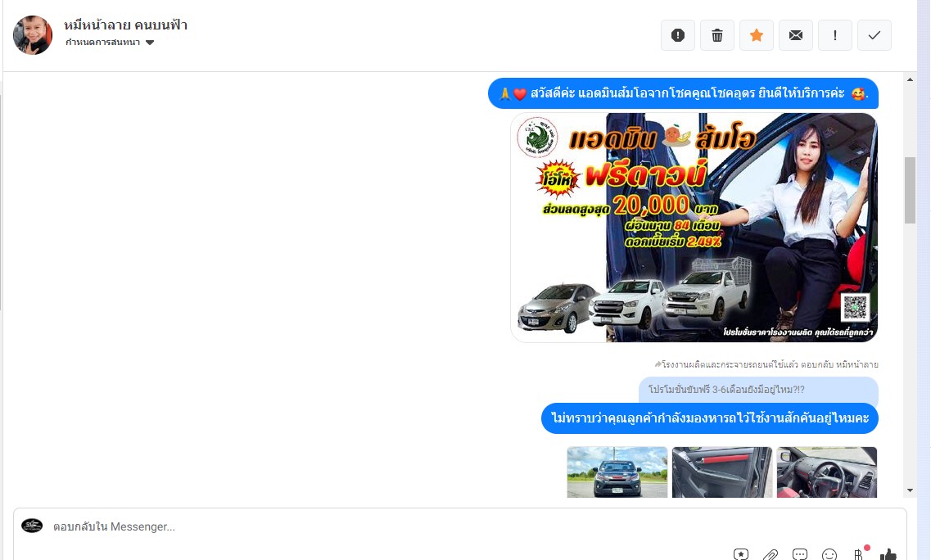
Task: Open กำหนดการสนทนา dropdown arrow
Action: 150,42
